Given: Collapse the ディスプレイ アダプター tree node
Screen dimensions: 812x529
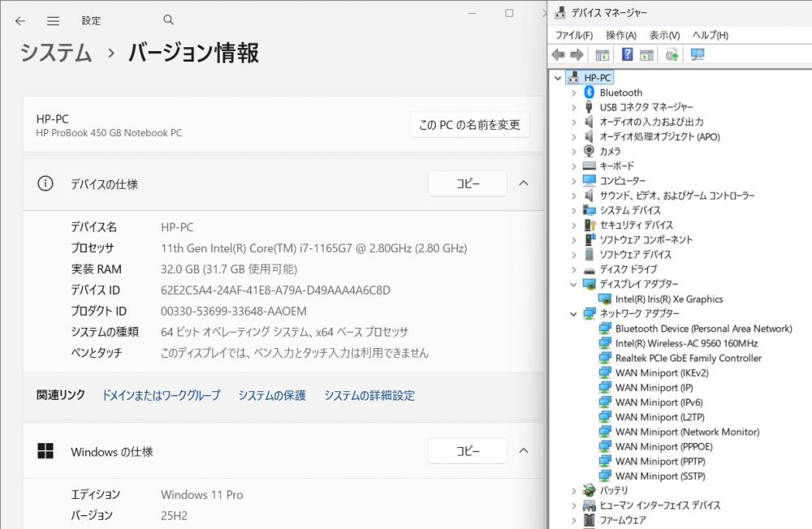Looking at the screenshot, I should click(573, 285).
